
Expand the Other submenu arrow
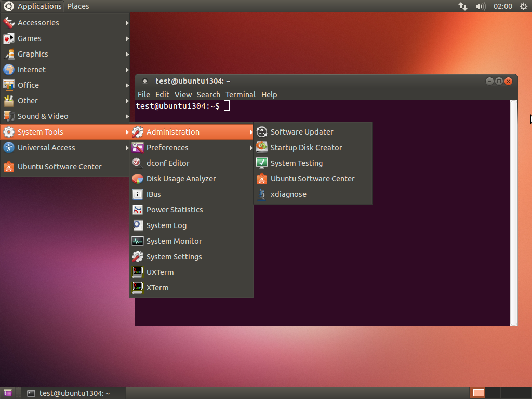point(127,101)
